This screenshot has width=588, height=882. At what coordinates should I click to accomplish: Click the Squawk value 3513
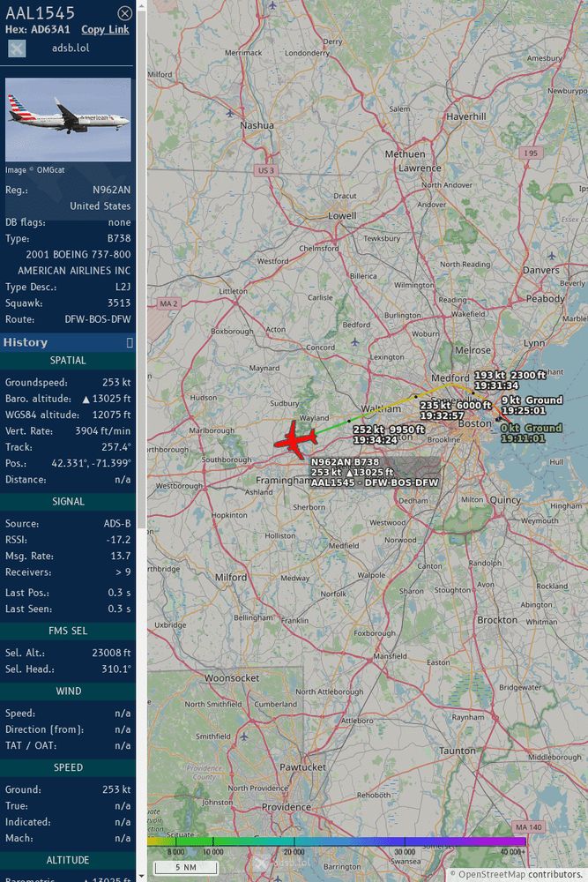pos(119,303)
